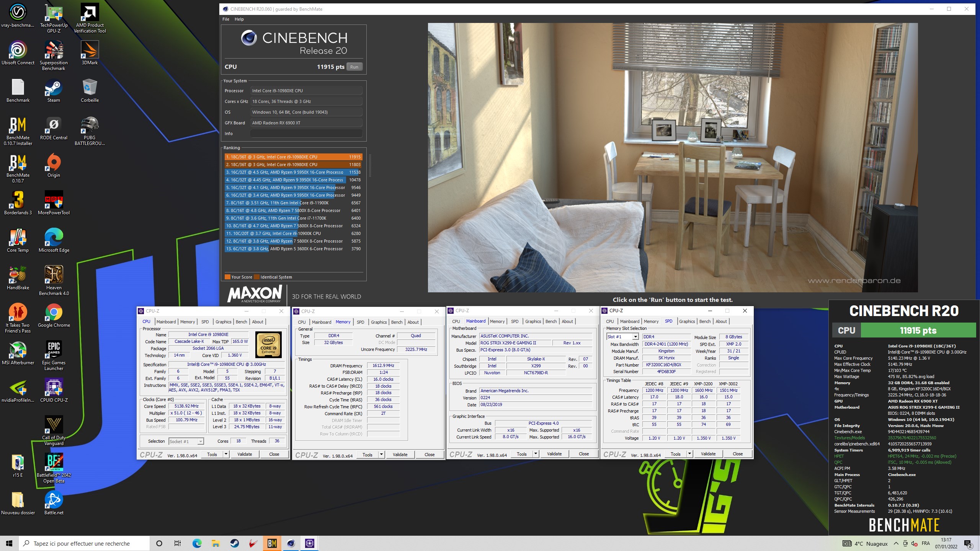Open Slot #1 memory slot dropdown
Viewport: 980px width, 551px height.
pos(622,337)
